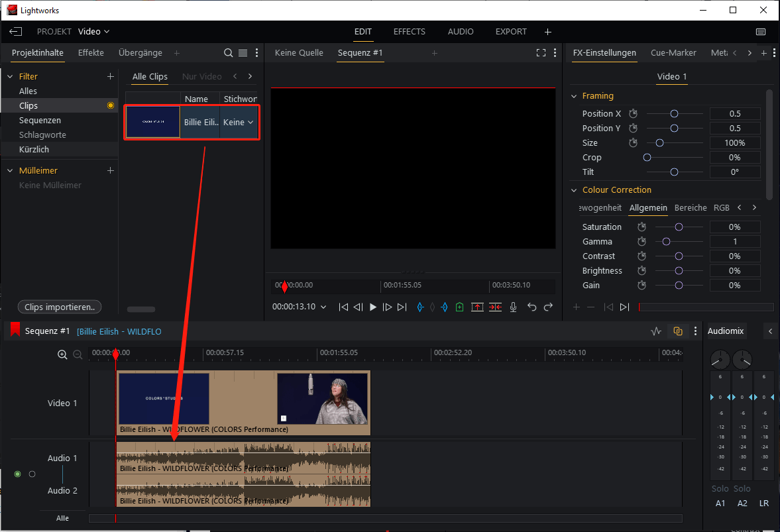Reset the Saturation keyframe timer icon
Image resolution: width=780 pixels, height=532 pixels.
coord(641,227)
